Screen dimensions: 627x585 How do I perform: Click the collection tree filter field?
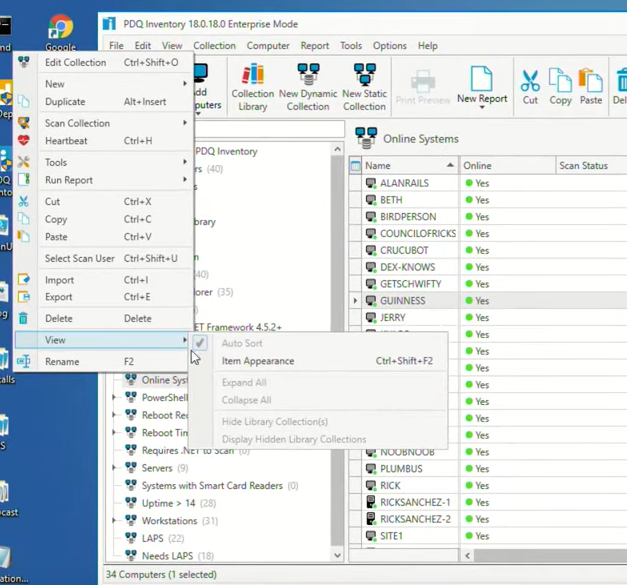click(x=269, y=129)
